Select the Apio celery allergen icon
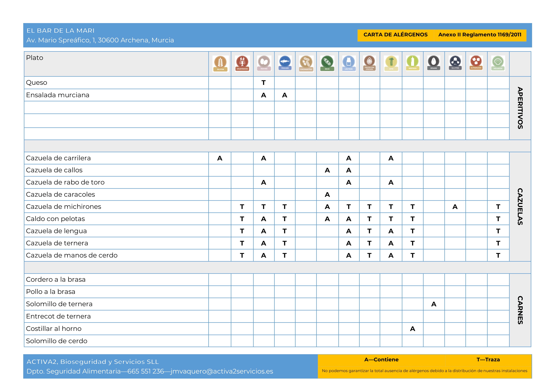555x392 pixels. (391, 64)
